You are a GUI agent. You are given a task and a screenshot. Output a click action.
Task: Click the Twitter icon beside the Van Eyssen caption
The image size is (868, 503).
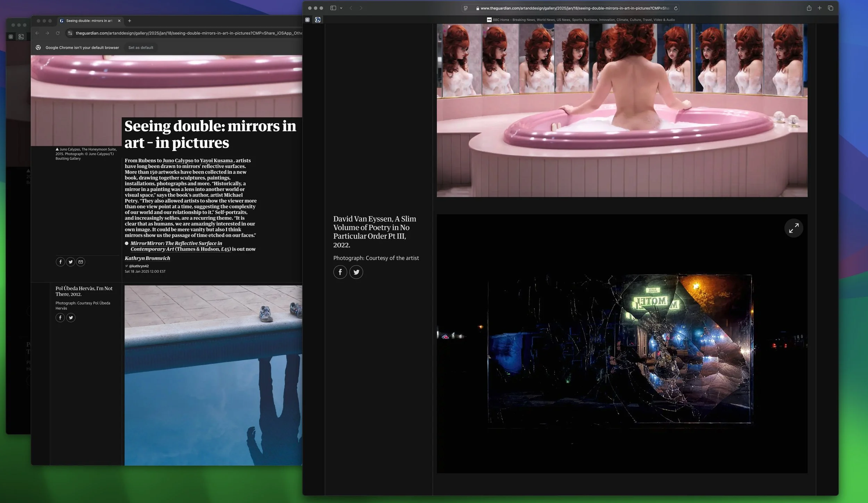pyautogui.click(x=356, y=272)
